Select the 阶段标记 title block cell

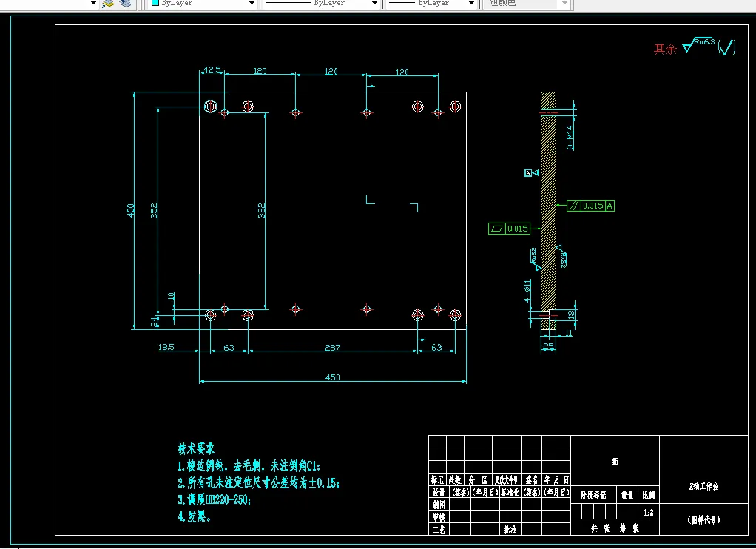coord(593,495)
